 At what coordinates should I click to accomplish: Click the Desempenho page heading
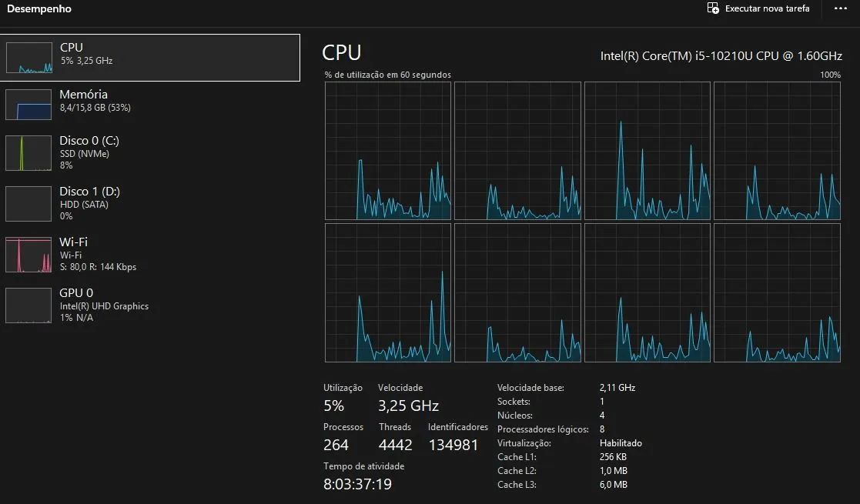click(39, 8)
